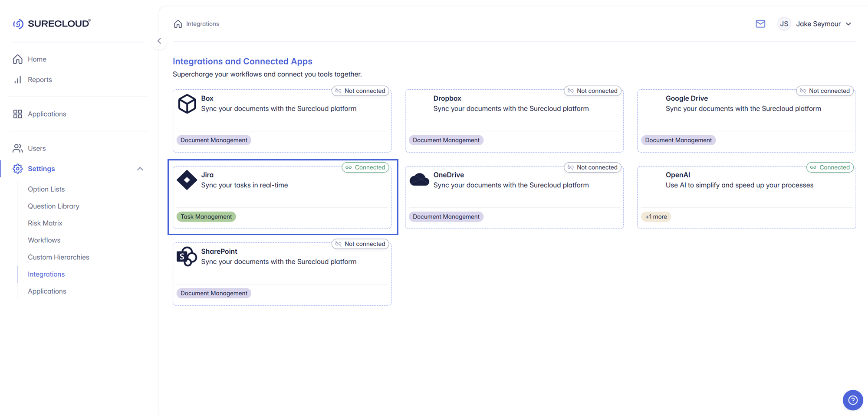868x415 pixels.
Task: Collapse the sidebar with the left chevron
Action: coord(159,41)
